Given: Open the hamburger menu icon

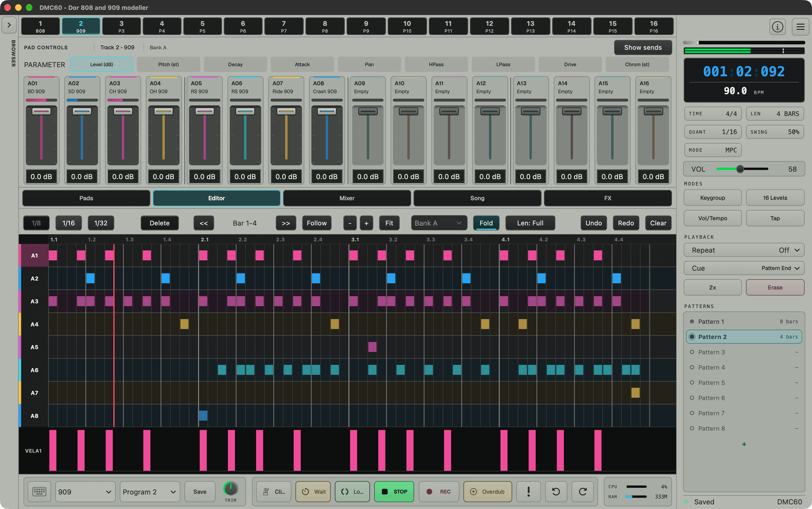Looking at the screenshot, I should 800,27.
